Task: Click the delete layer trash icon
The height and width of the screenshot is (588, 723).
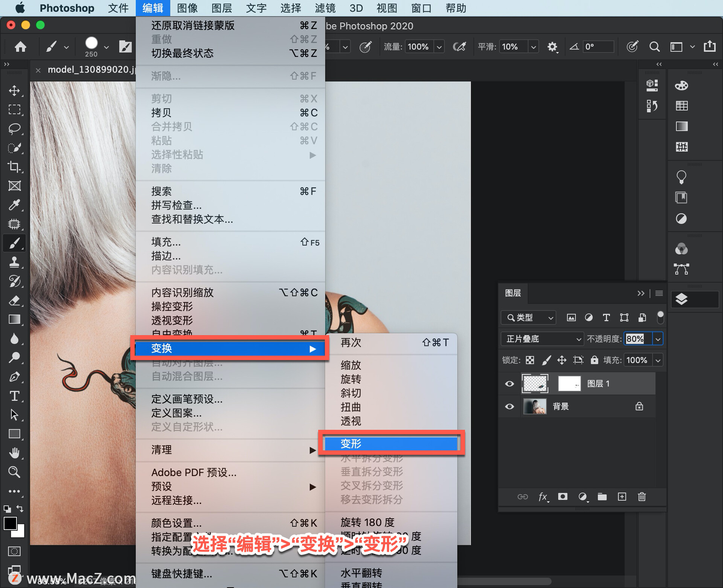Action: 642,496
